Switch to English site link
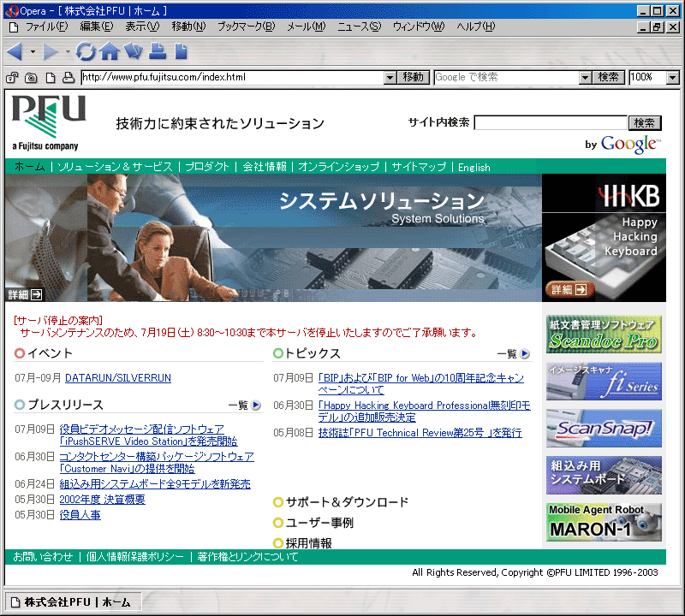The height and width of the screenshot is (616, 685). [x=474, y=167]
